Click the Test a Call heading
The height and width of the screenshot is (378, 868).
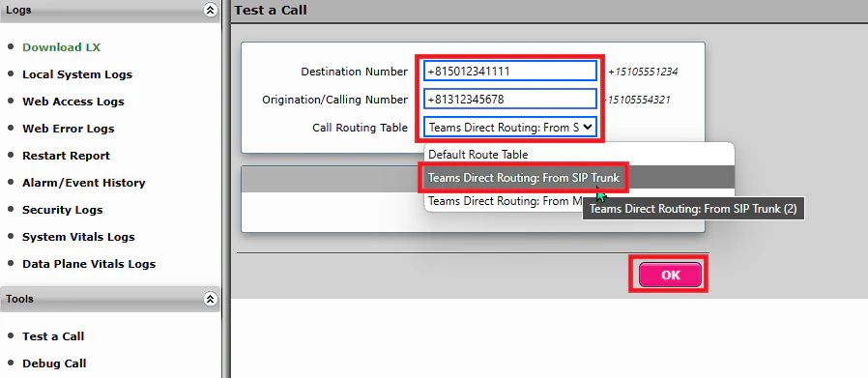pos(270,10)
